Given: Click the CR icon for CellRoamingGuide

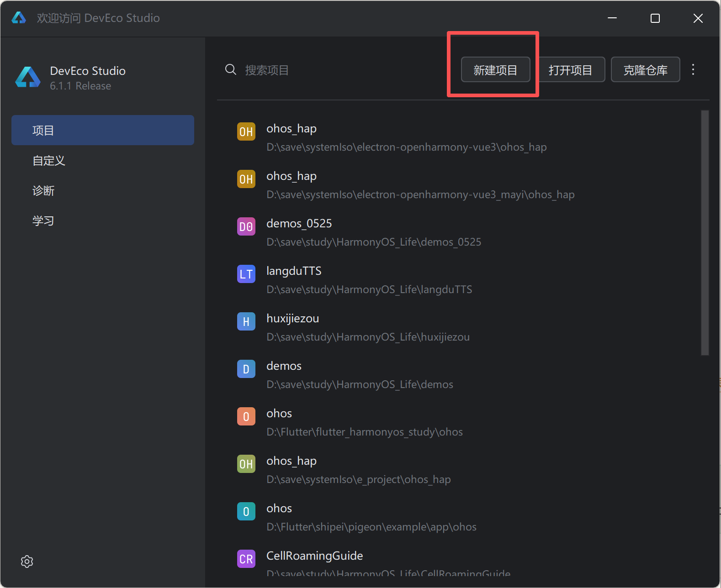Looking at the screenshot, I should click(x=246, y=559).
